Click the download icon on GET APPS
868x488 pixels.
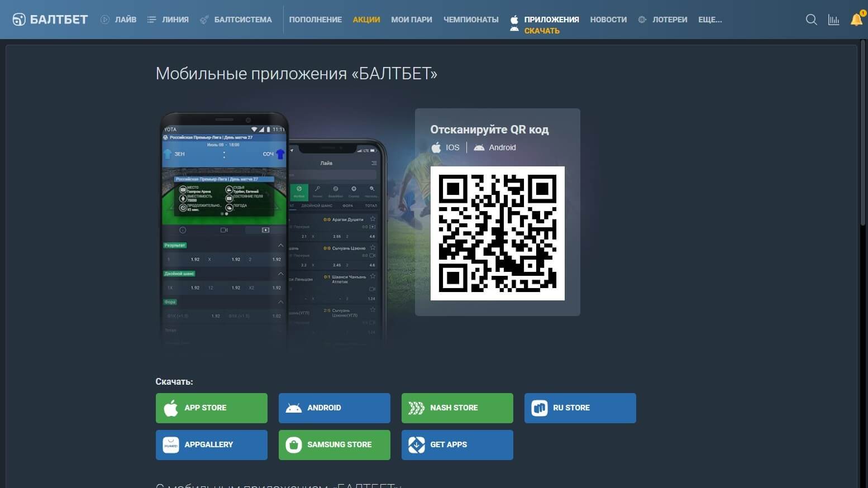click(416, 445)
